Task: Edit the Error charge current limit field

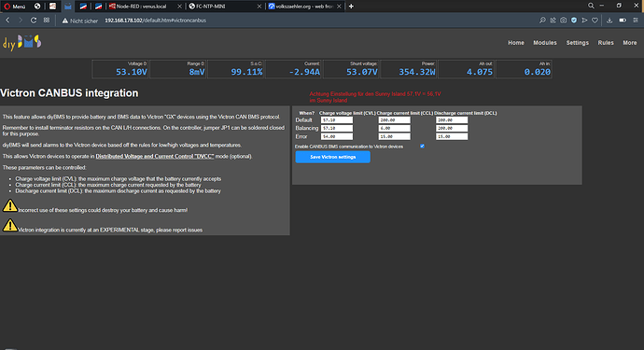Action: tap(394, 136)
